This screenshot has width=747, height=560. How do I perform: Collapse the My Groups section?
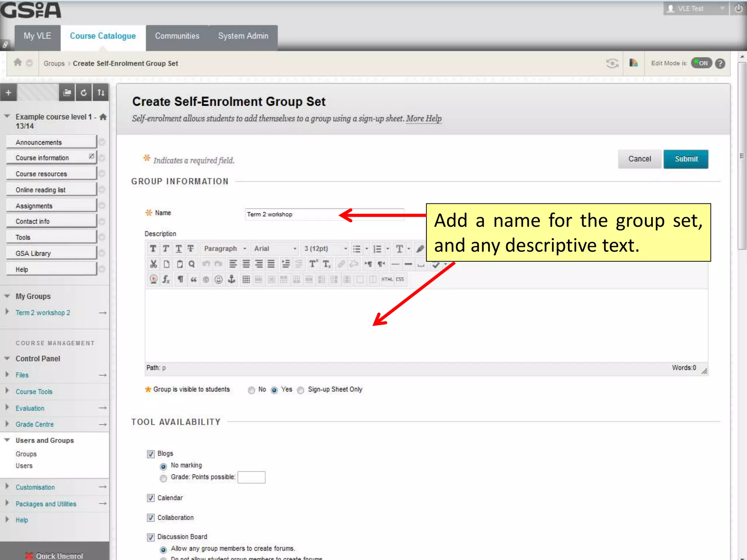click(x=7, y=296)
